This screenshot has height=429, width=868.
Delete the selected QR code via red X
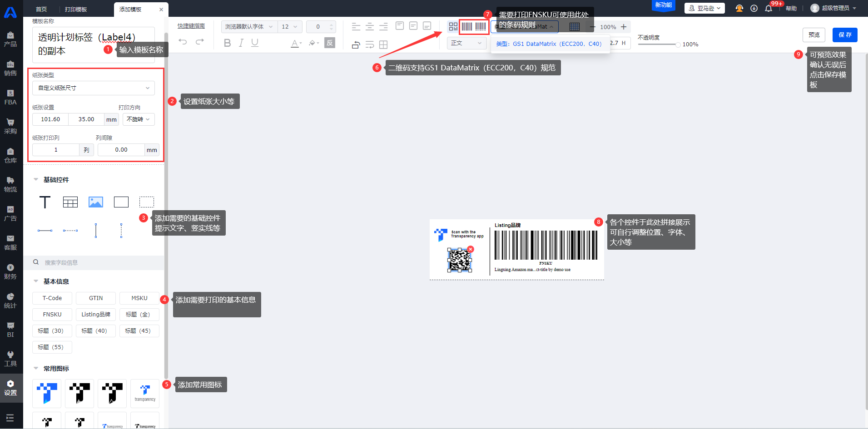pyautogui.click(x=471, y=249)
